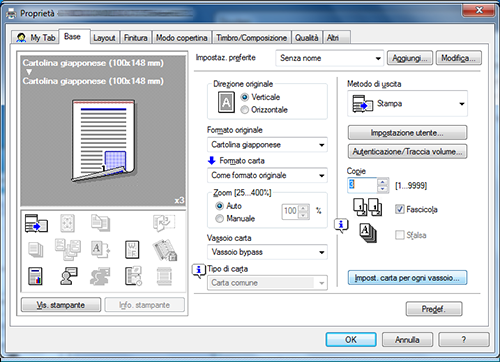
Task: Open Autenticazione/Traccia volume... dialog
Action: (407, 151)
